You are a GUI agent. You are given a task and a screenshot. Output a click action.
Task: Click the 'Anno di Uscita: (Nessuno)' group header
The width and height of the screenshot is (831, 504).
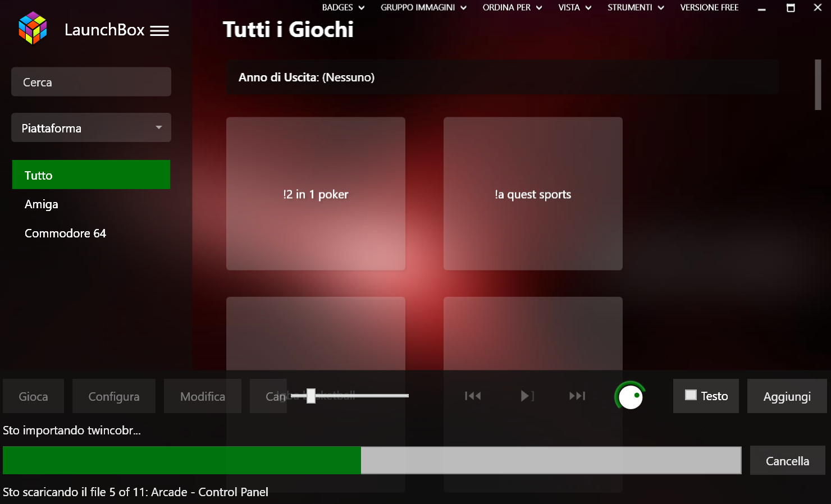[x=503, y=77]
